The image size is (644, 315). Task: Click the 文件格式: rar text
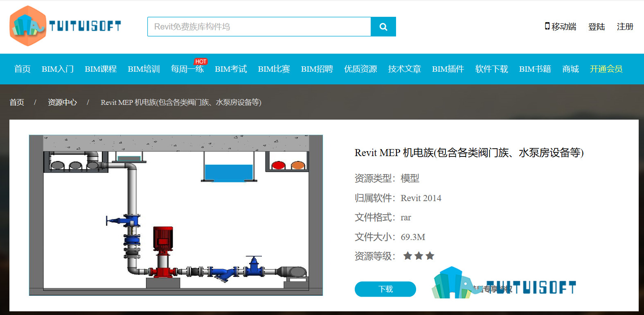[x=383, y=217]
